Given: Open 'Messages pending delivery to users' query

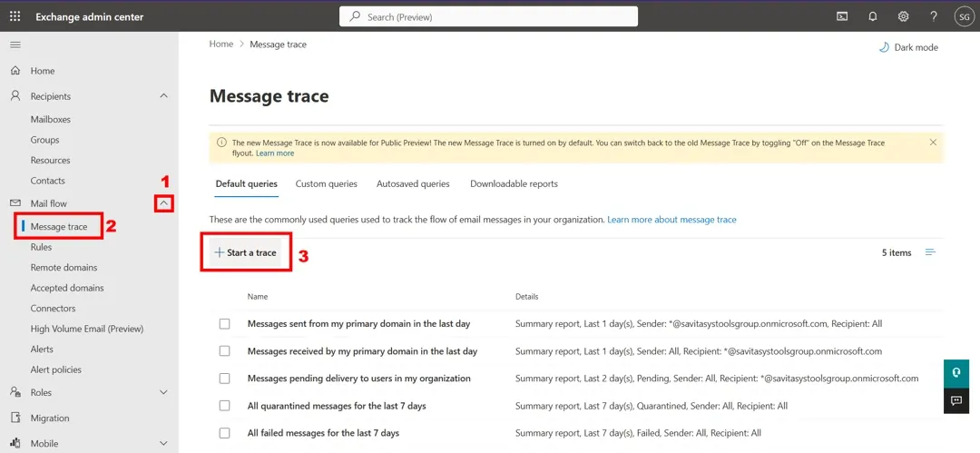Looking at the screenshot, I should [358, 379].
